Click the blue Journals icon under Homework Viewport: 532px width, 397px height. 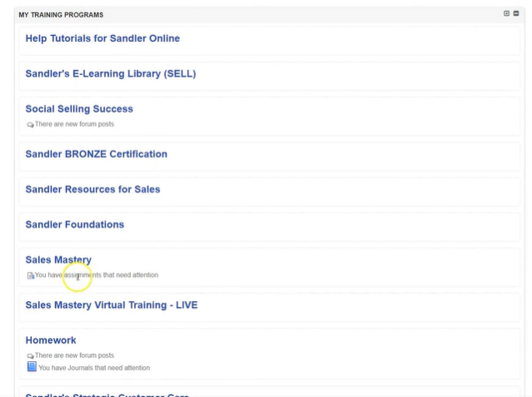pos(32,366)
